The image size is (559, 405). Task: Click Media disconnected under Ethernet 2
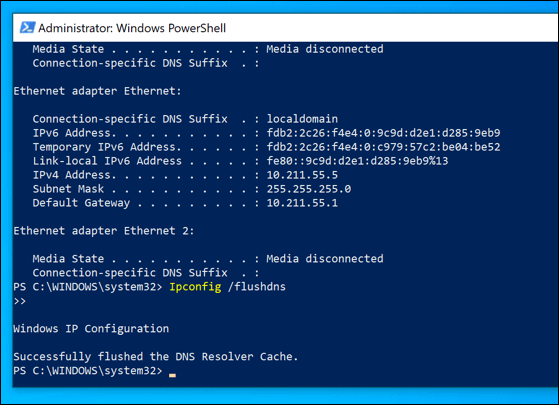(325, 258)
